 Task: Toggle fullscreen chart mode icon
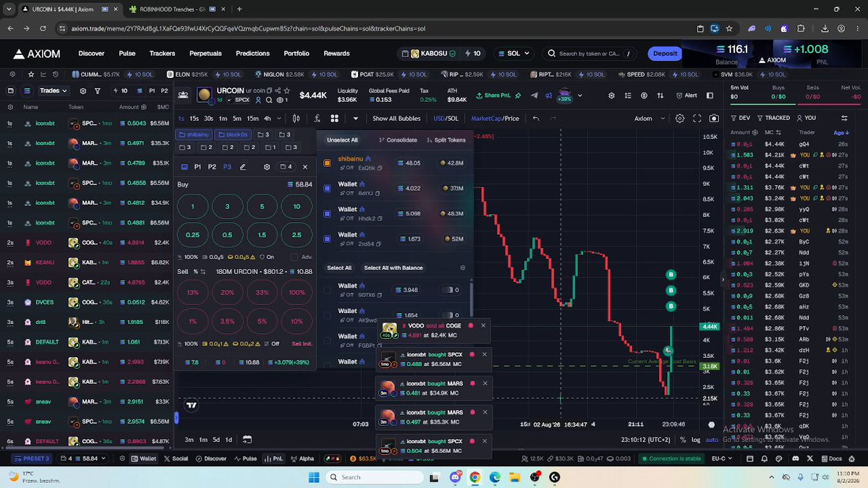[697, 119]
